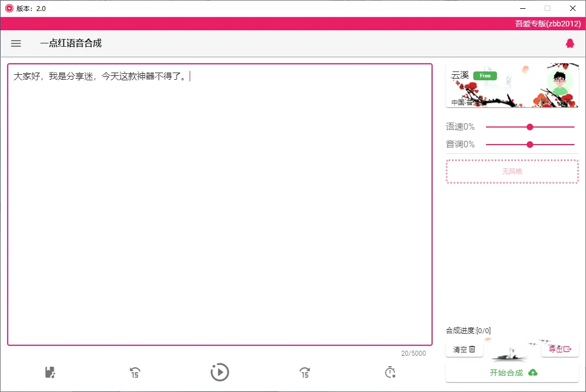
Task: Start synthesis using 开始合成 button
Action: point(512,372)
